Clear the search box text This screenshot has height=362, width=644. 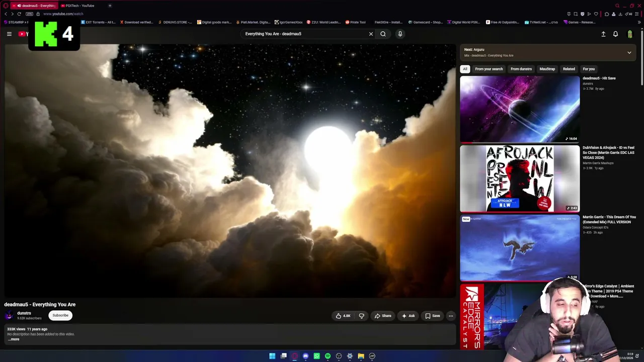coord(371,34)
